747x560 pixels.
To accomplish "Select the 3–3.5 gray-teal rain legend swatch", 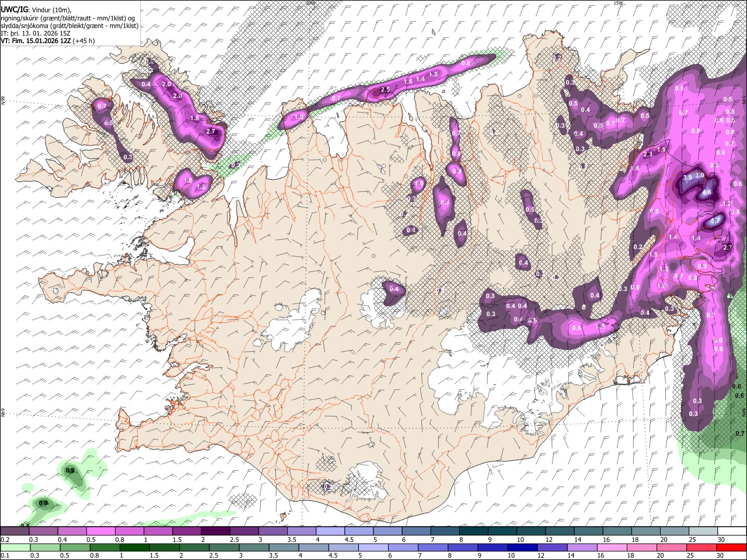I will (x=254, y=547).
